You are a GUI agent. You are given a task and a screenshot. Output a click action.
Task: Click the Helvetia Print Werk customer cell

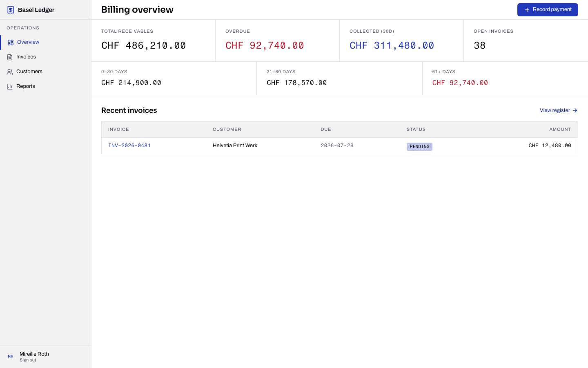235,146
